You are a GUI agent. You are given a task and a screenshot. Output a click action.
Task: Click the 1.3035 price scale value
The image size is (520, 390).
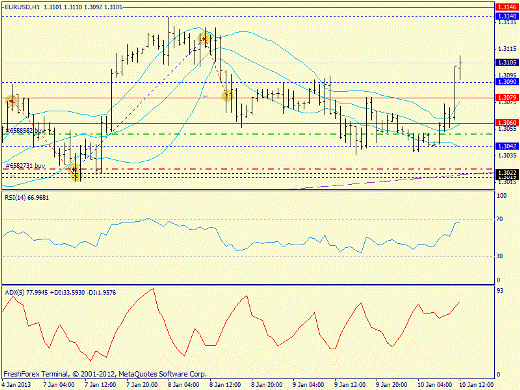tap(507, 155)
